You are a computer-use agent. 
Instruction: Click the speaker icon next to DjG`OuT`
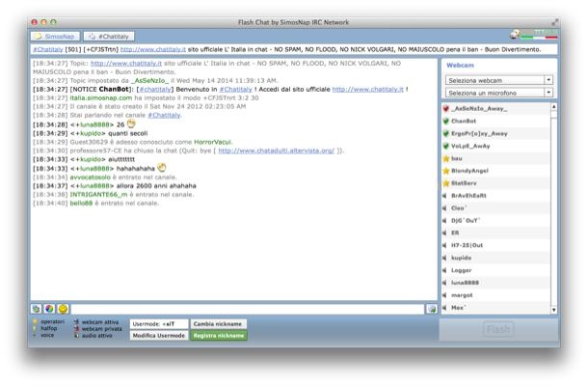tap(444, 220)
